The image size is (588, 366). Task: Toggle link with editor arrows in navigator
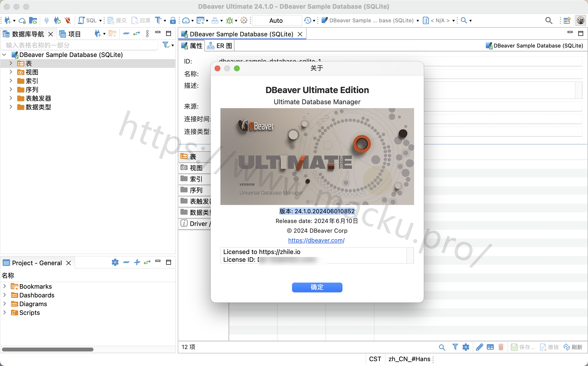tap(137, 34)
